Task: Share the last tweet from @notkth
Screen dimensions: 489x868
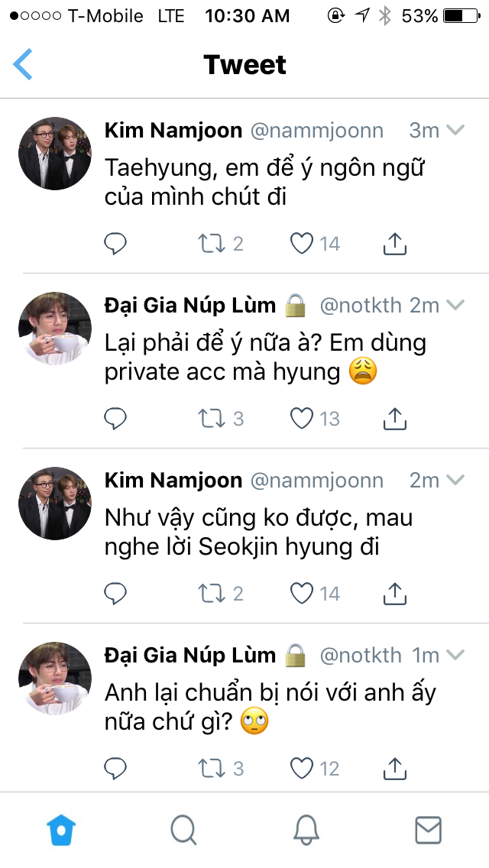Action: point(393,768)
